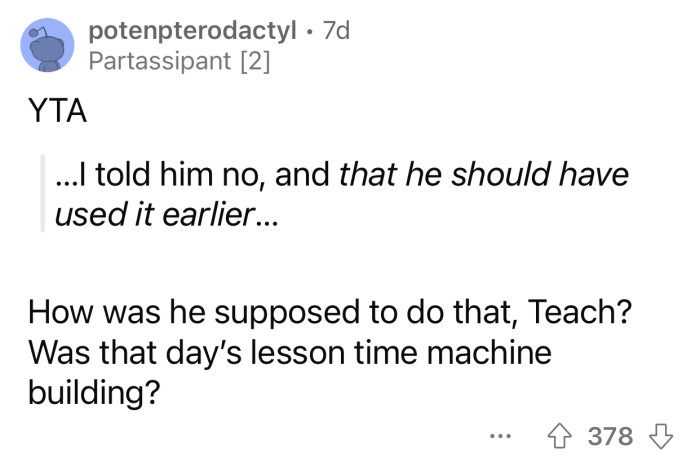Click the 378 vote count
700x462 pixels.
610,436
